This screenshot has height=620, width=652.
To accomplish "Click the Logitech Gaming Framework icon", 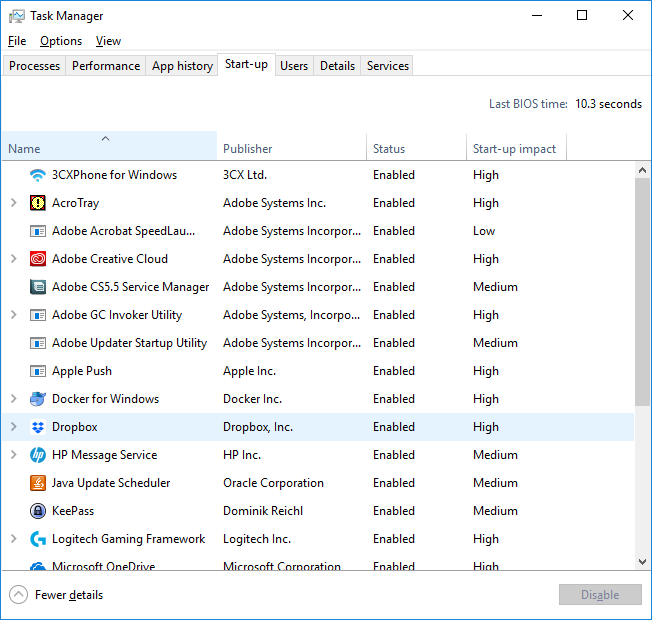I will click(38, 539).
